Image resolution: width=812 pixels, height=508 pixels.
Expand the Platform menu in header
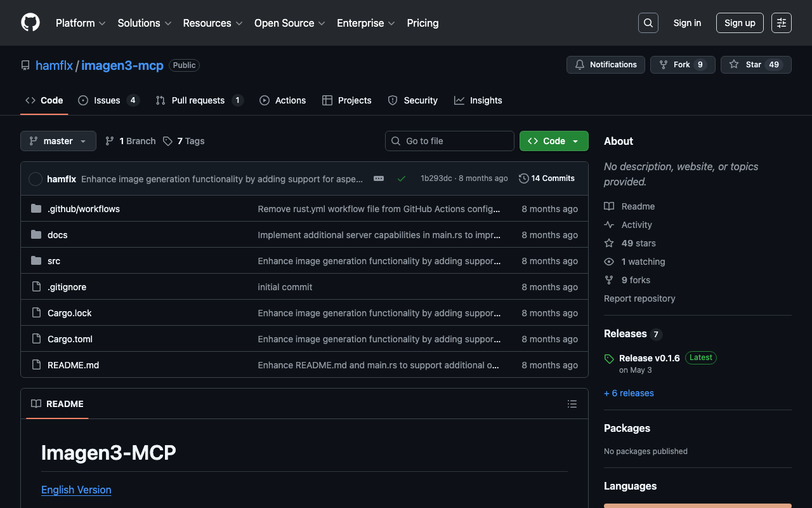[81, 23]
